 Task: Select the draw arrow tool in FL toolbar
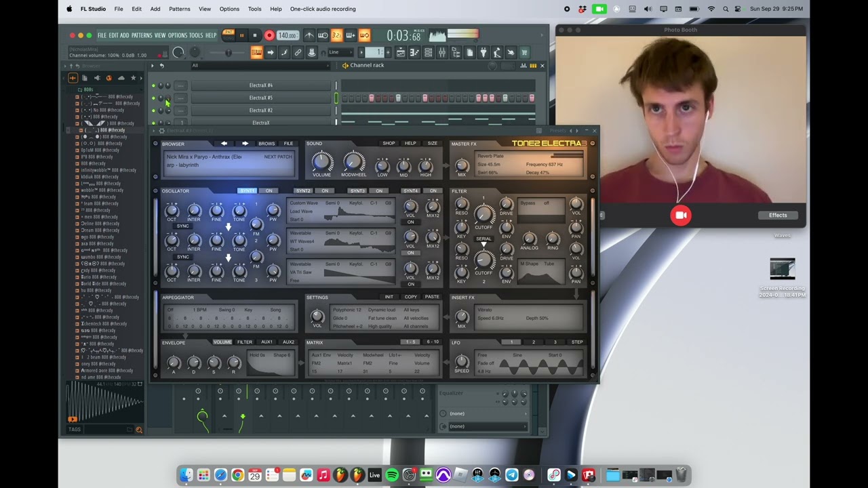(x=271, y=52)
